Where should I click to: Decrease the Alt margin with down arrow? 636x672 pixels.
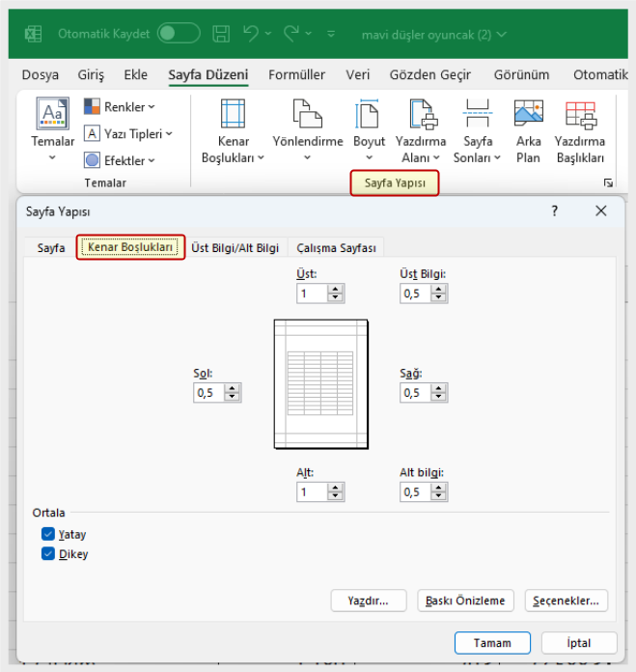coord(335,496)
